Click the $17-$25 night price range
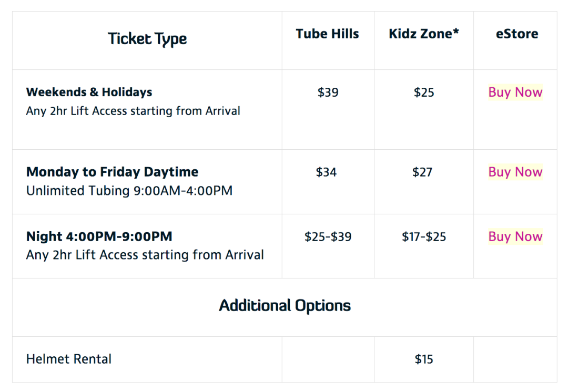The height and width of the screenshot is (392, 568). coord(424,236)
